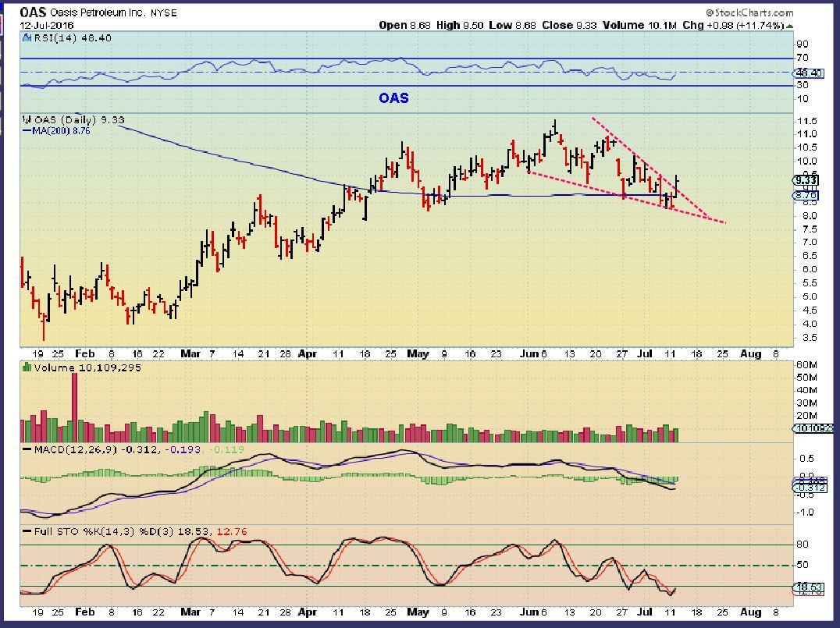Click the tall volume spike bar in early February
The width and height of the screenshot is (840, 628).
[74, 407]
